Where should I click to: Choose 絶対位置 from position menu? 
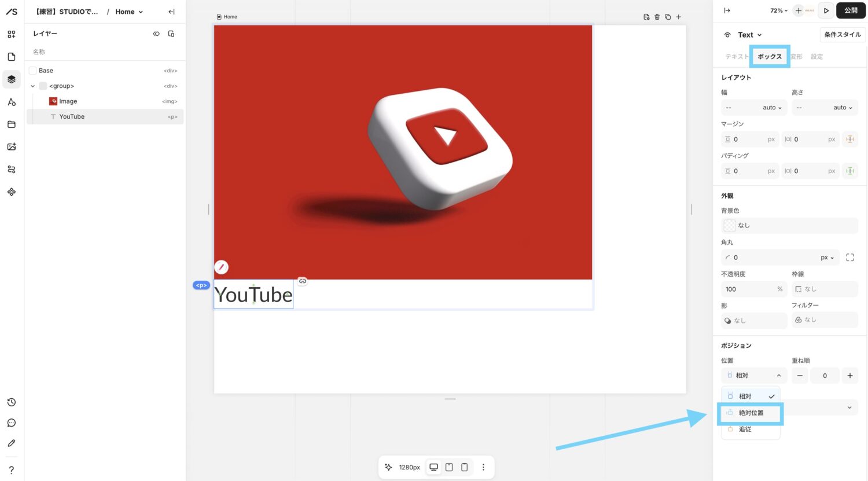pos(751,413)
